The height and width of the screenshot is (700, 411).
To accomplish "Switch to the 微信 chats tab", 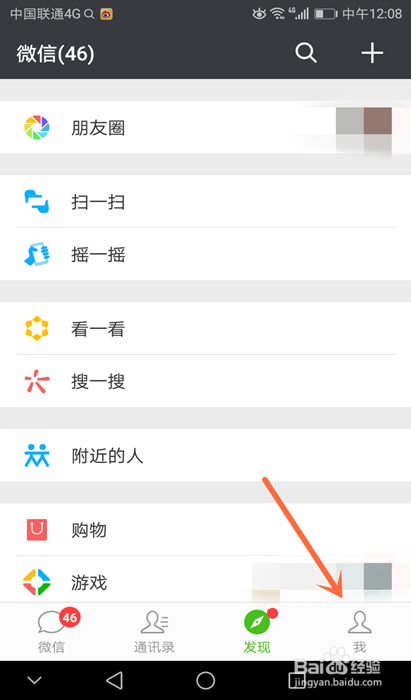I will tap(51, 632).
